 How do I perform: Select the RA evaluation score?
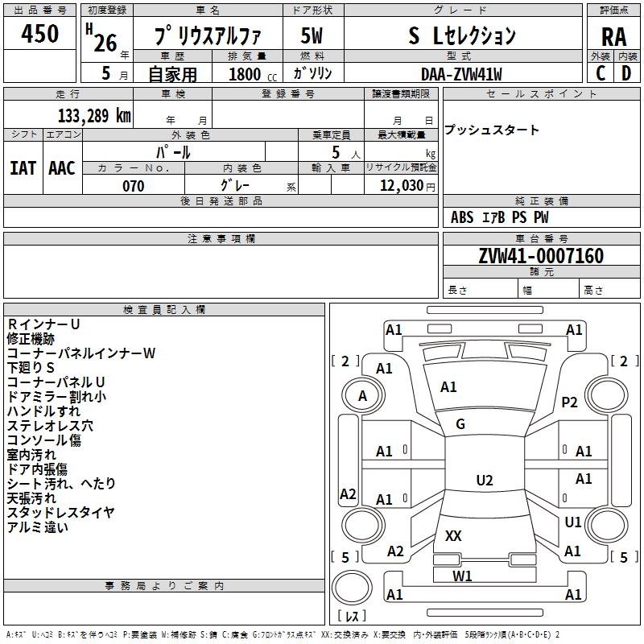click(x=613, y=37)
